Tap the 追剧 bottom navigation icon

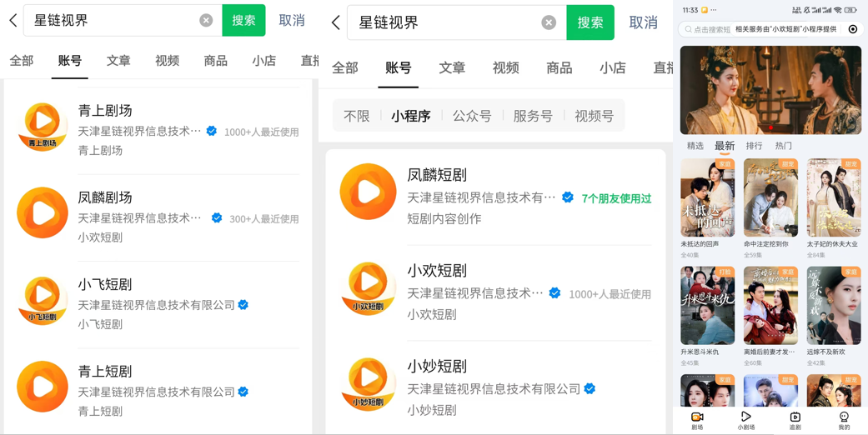click(x=795, y=418)
